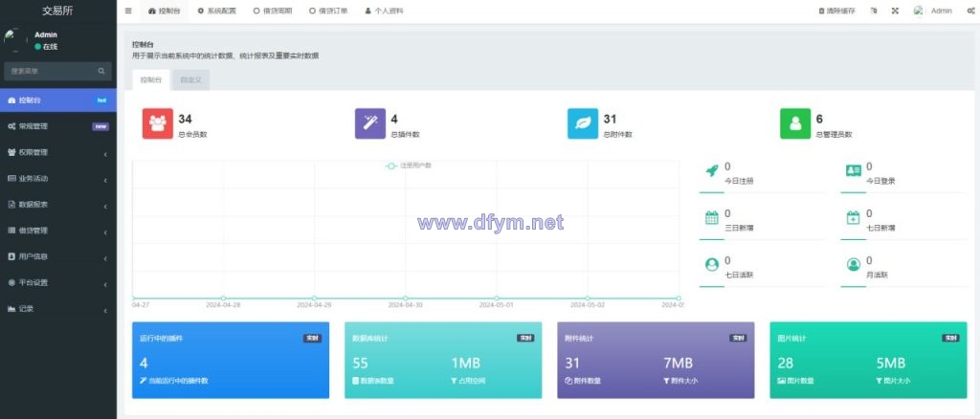Open the 借贷周期 top tab
This screenshot has height=419, width=980.
(273, 11)
